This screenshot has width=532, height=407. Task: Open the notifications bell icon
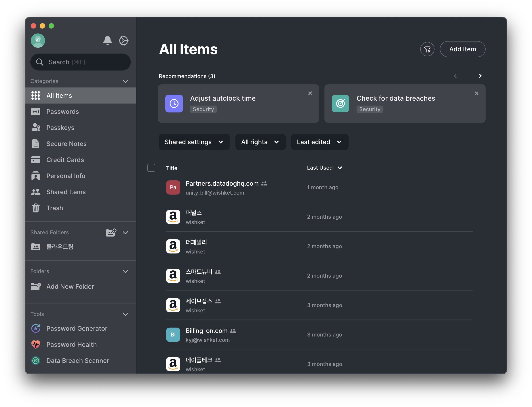coord(107,40)
